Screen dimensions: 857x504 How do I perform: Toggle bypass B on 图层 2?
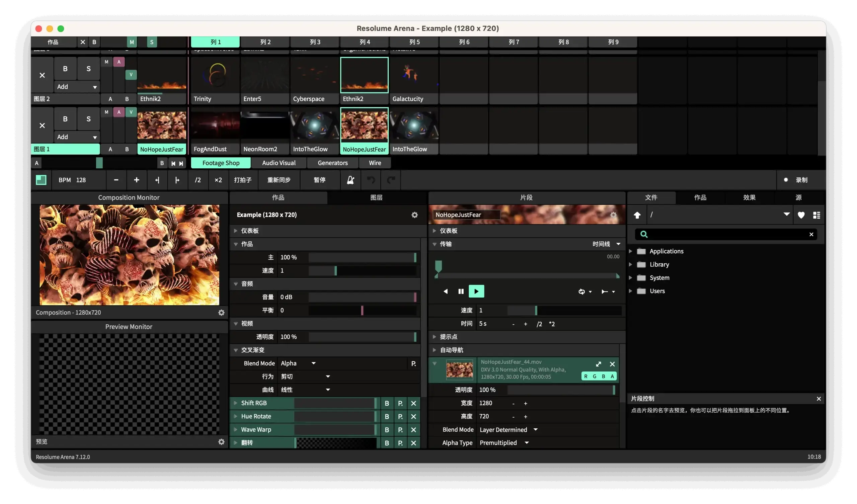pos(65,69)
